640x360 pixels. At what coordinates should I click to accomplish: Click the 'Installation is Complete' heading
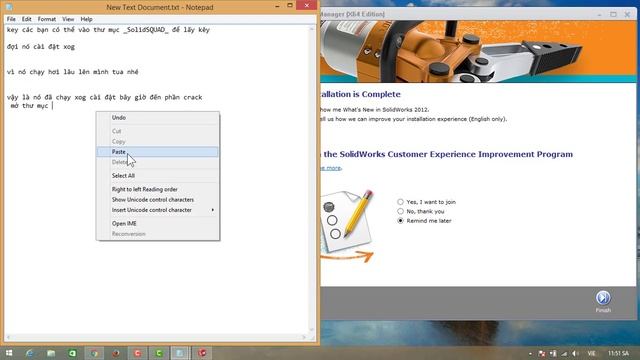[x=360, y=94]
